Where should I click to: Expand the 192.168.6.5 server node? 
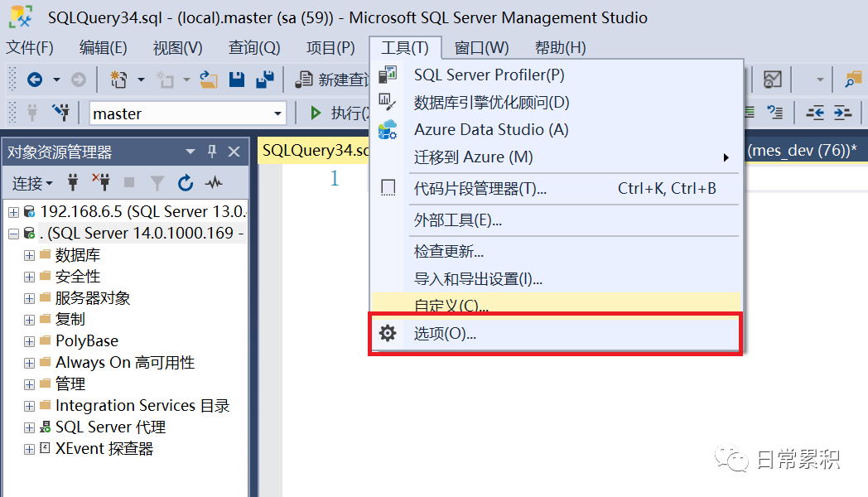tap(13, 211)
